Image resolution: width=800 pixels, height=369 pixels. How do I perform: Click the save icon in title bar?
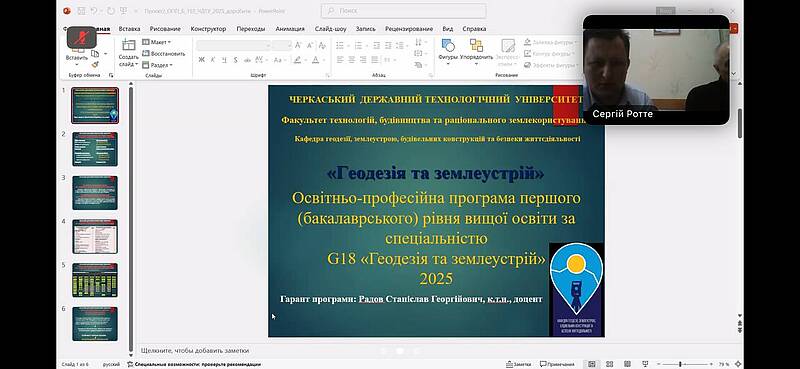tap(81, 10)
